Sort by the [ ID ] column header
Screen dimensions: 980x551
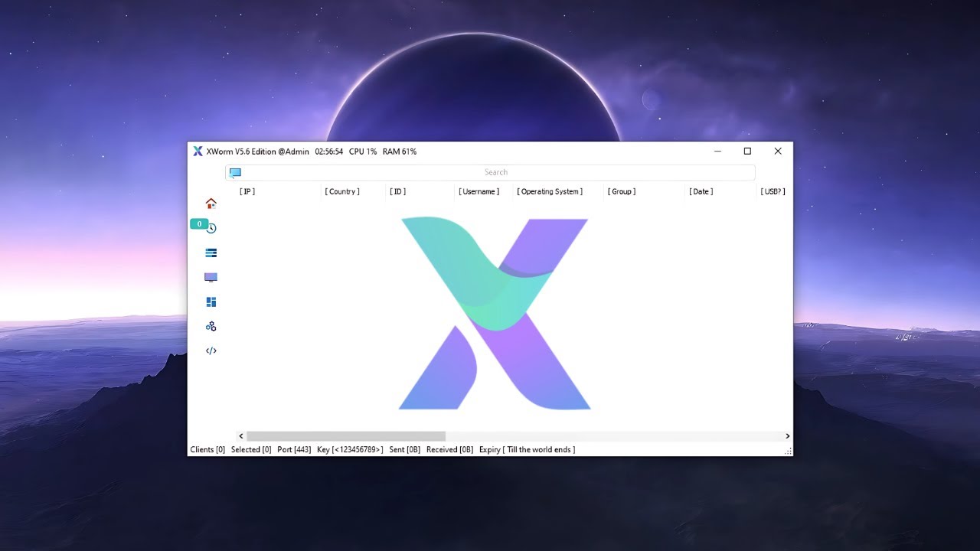(397, 191)
